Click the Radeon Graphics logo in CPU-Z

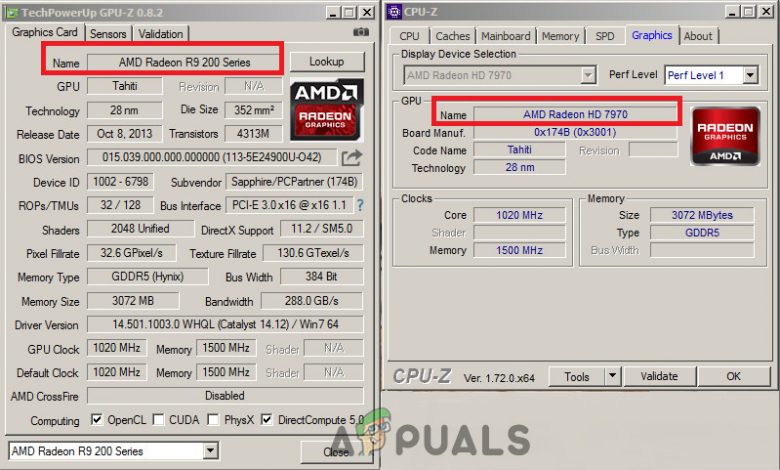pos(725,136)
